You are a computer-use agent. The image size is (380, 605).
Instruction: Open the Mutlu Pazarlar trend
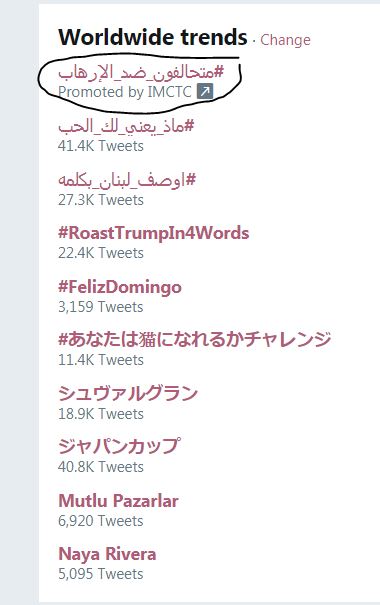pos(118,501)
